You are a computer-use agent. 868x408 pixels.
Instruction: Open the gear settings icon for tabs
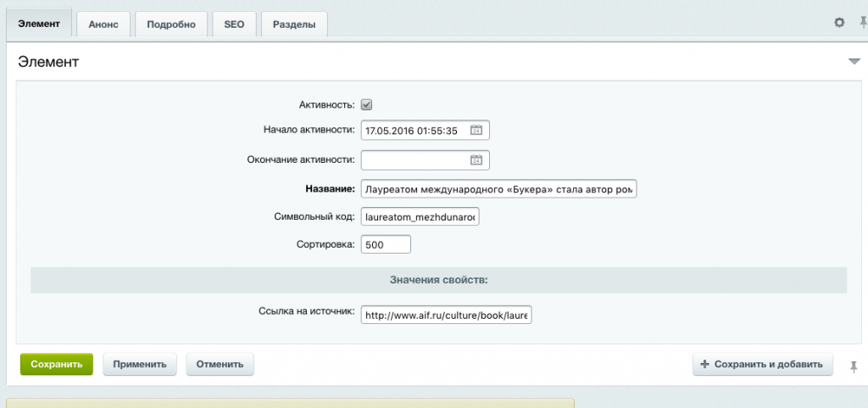(839, 23)
